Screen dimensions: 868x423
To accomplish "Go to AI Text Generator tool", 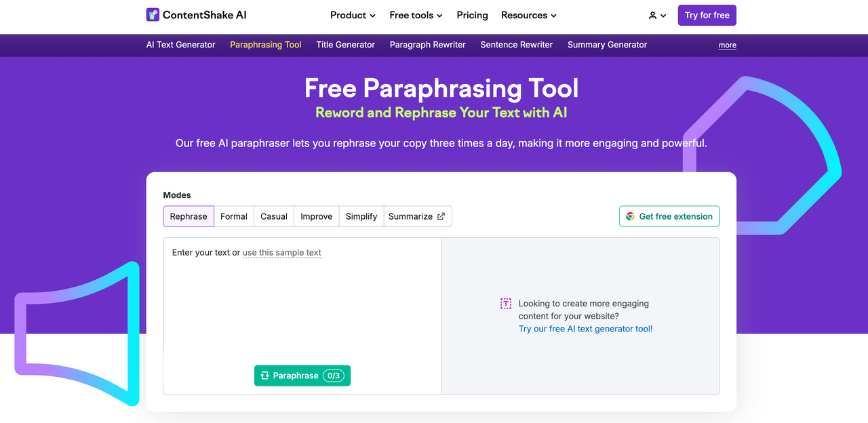I will (x=181, y=45).
